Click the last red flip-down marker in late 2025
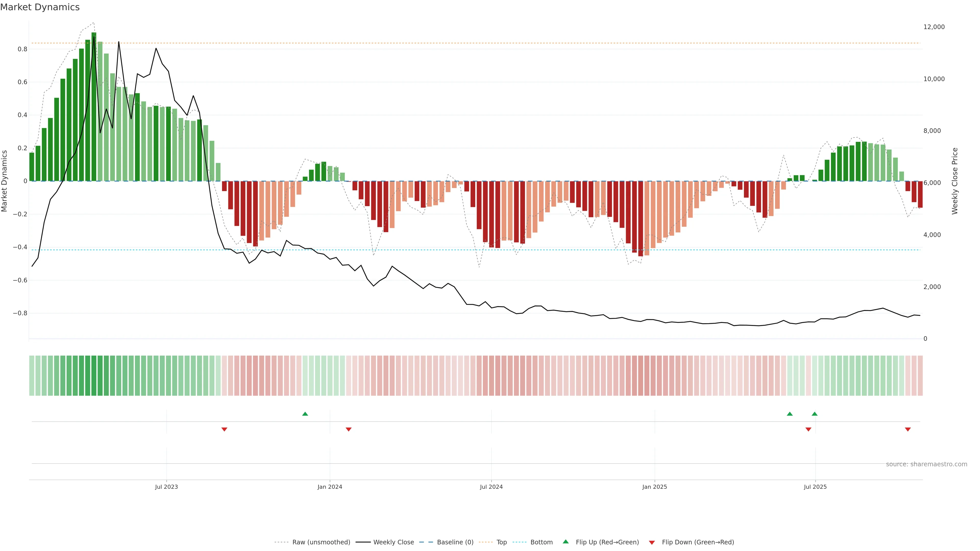Viewport: 980px width, 551px height. pos(908,429)
